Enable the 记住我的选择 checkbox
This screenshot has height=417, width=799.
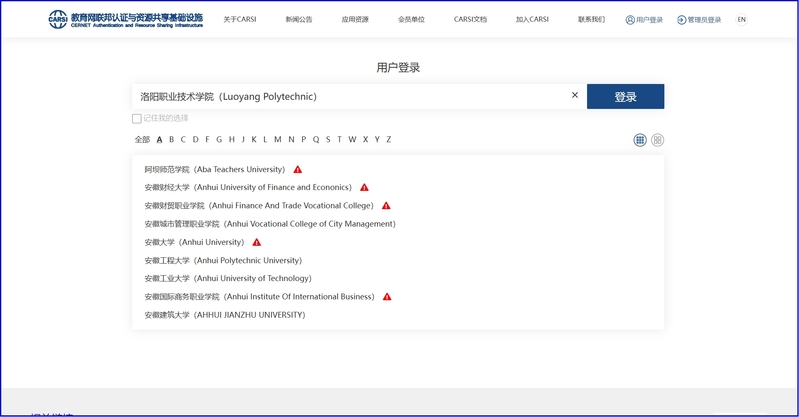tap(137, 119)
